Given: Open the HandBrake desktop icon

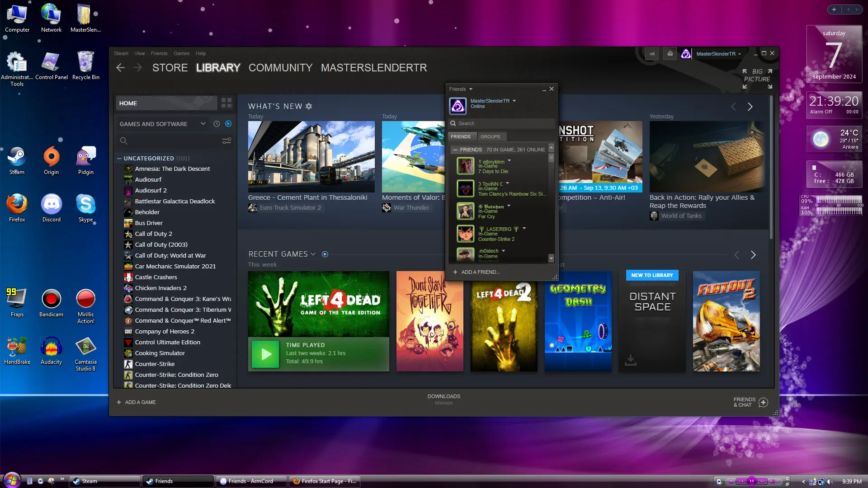Looking at the screenshot, I should (x=17, y=350).
